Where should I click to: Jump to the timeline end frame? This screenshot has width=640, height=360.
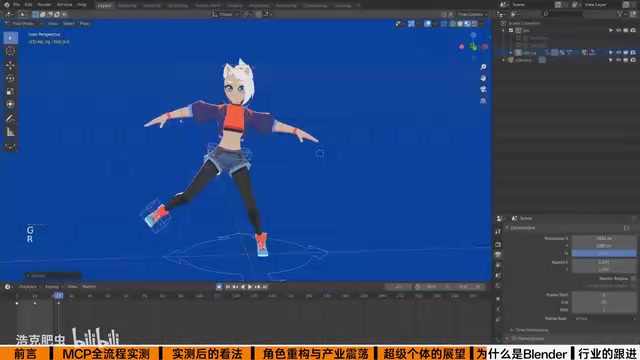tap(265, 287)
